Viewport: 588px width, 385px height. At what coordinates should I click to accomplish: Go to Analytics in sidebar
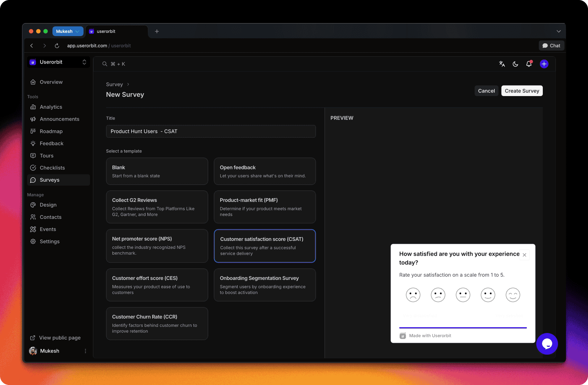pyautogui.click(x=51, y=107)
